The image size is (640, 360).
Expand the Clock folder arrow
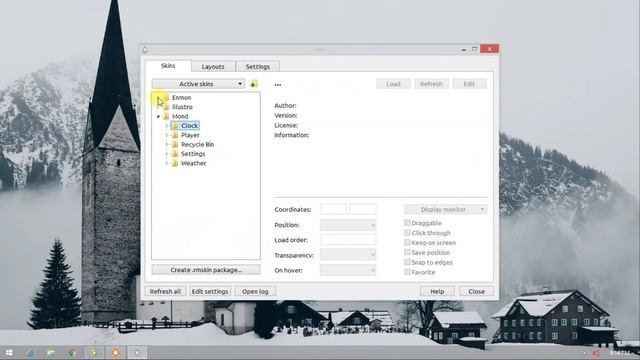tap(167, 126)
